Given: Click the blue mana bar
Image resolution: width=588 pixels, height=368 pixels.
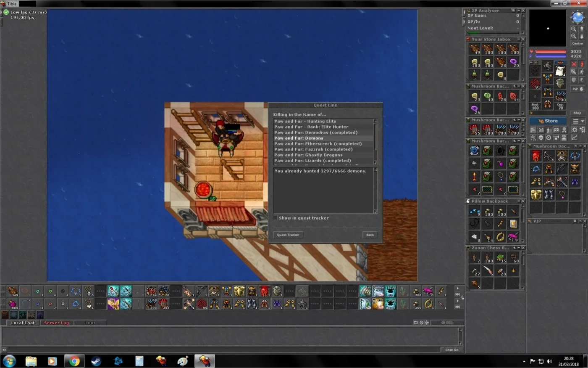Looking at the screenshot, I should point(551,56).
